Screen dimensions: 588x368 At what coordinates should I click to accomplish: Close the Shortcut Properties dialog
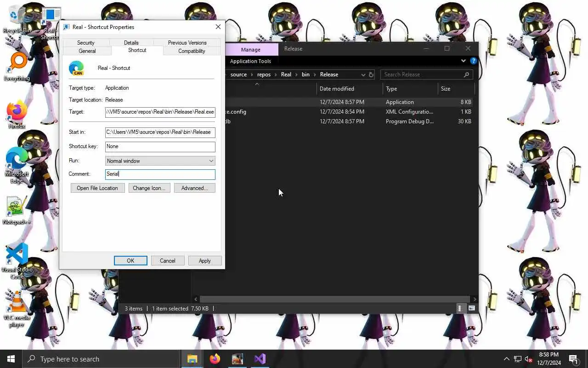point(218,27)
